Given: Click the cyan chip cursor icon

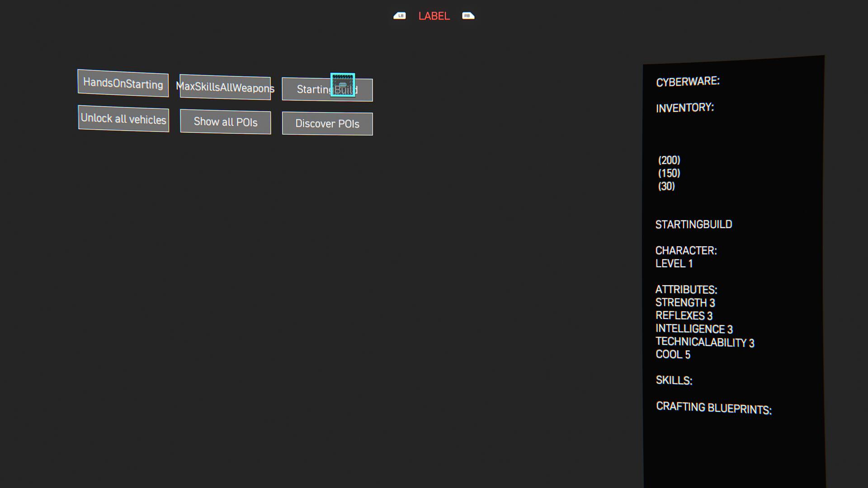Looking at the screenshot, I should point(342,84).
